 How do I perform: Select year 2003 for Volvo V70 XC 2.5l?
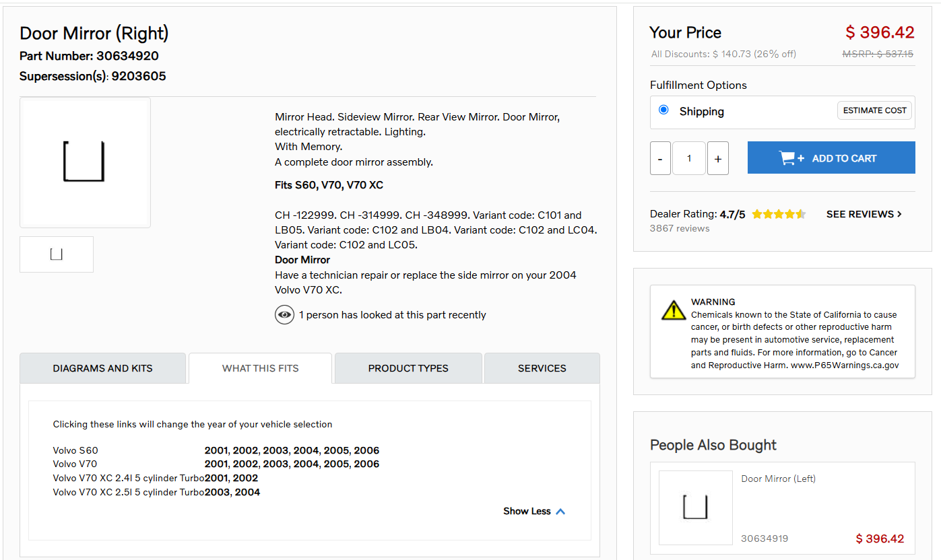click(x=218, y=492)
